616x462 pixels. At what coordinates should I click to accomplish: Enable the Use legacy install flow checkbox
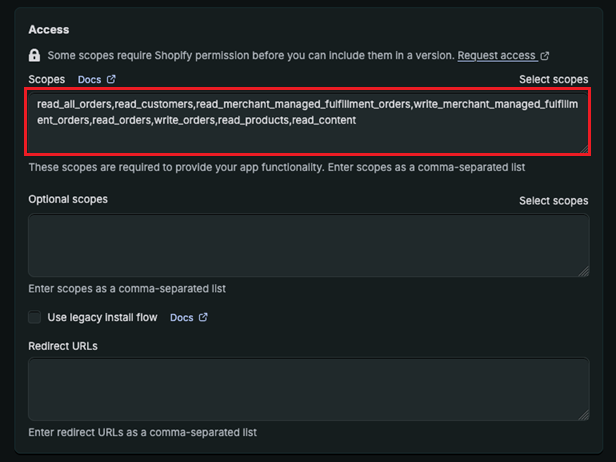(35, 318)
